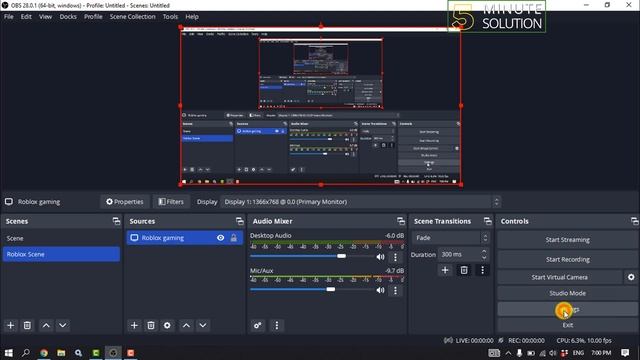
Task: Remove scene transition with trash icon
Action: pyautogui.click(x=464, y=270)
